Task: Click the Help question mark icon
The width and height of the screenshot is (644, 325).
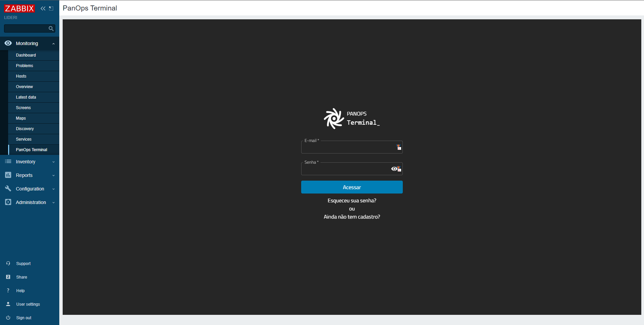Action: pyautogui.click(x=8, y=290)
